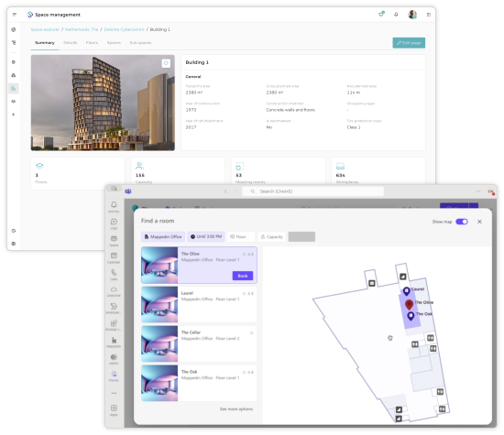
Task: Book The Olive room
Action: (x=243, y=276)
